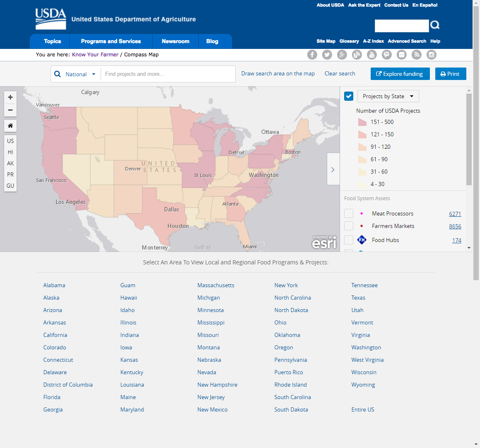The width and height of the screenshot is (480, 448).
Task: Jump map to Hawaii (HI)
Action: tap(10, 152)
